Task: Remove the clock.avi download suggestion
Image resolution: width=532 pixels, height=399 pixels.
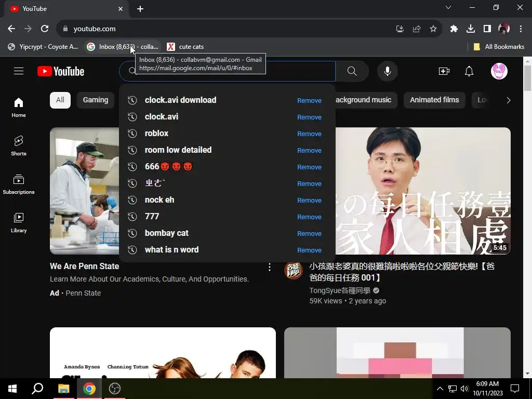Action: [x=309, y=100]
